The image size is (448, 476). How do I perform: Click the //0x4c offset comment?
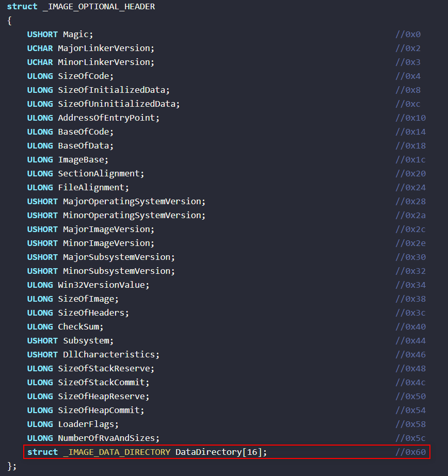[x=411, y=383]
